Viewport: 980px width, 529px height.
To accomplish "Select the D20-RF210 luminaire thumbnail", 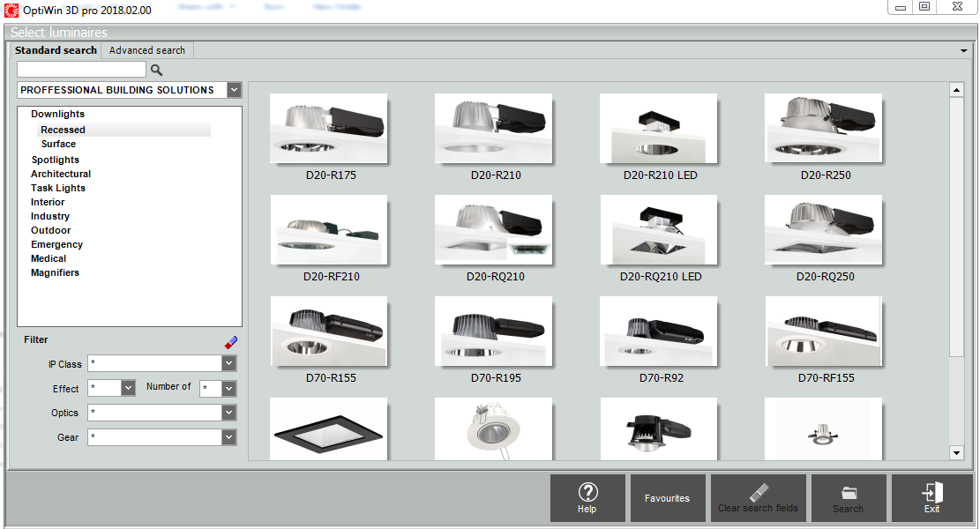I will 329,230.
